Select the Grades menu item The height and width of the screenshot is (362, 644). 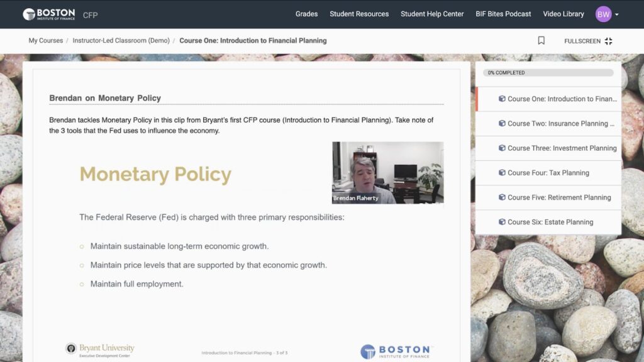click(x=306, y=13)
